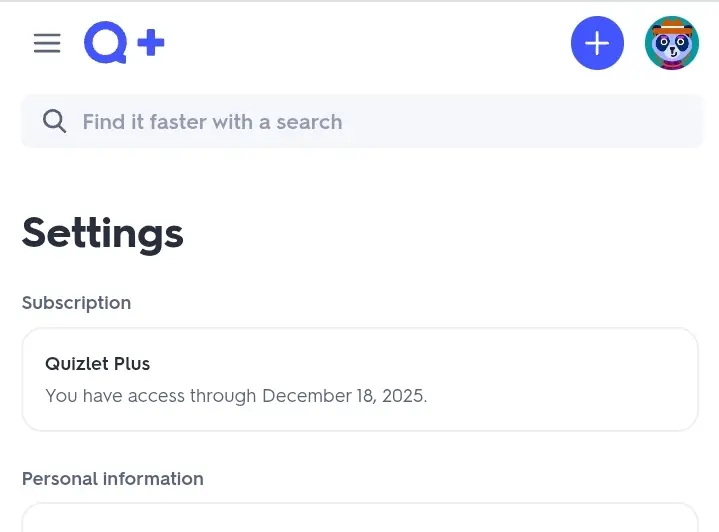Screen dimensions: 719x532
Task: Open the panda avatar profile menu
Action: (672, 43)
